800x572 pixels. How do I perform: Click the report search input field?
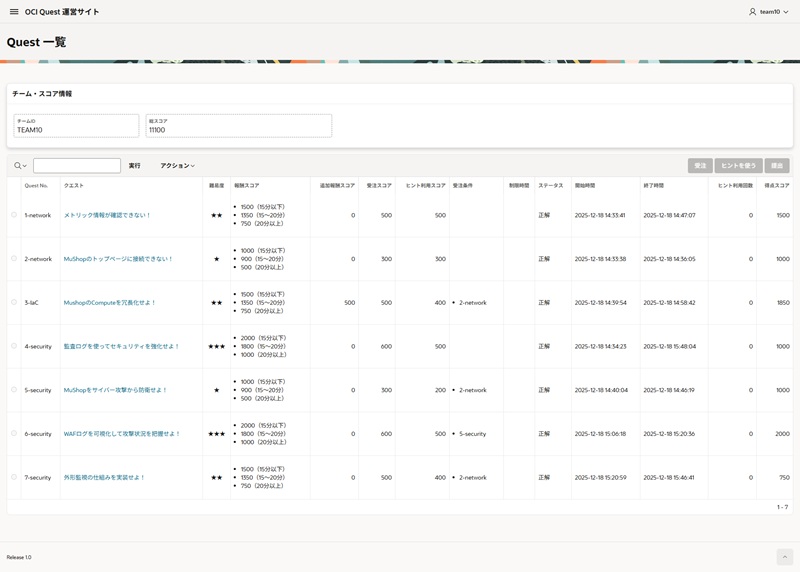pos(77,166)
